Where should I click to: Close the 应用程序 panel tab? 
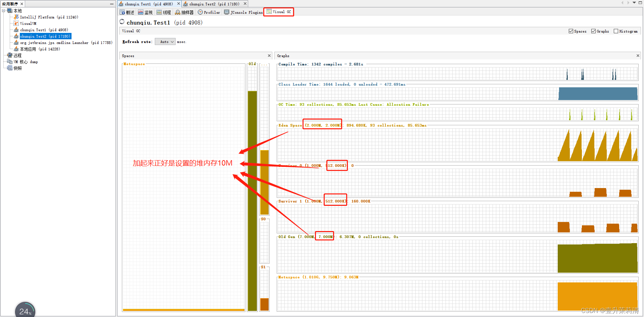22,4
